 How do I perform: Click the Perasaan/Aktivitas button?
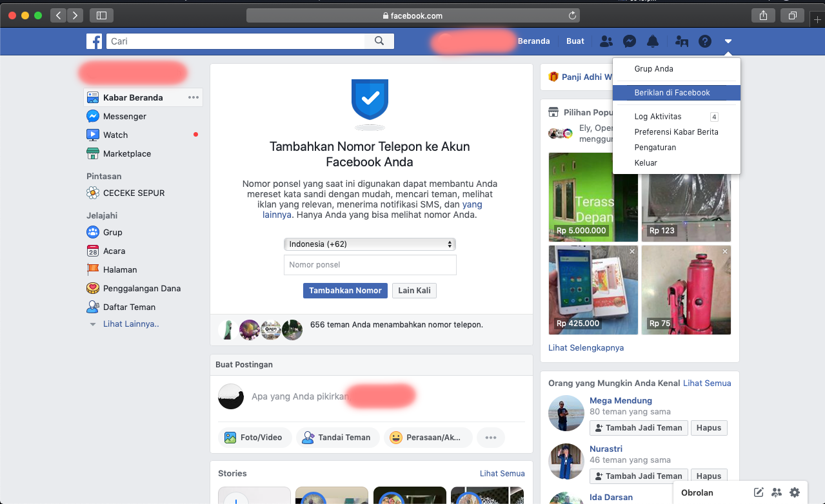(428, 438)
